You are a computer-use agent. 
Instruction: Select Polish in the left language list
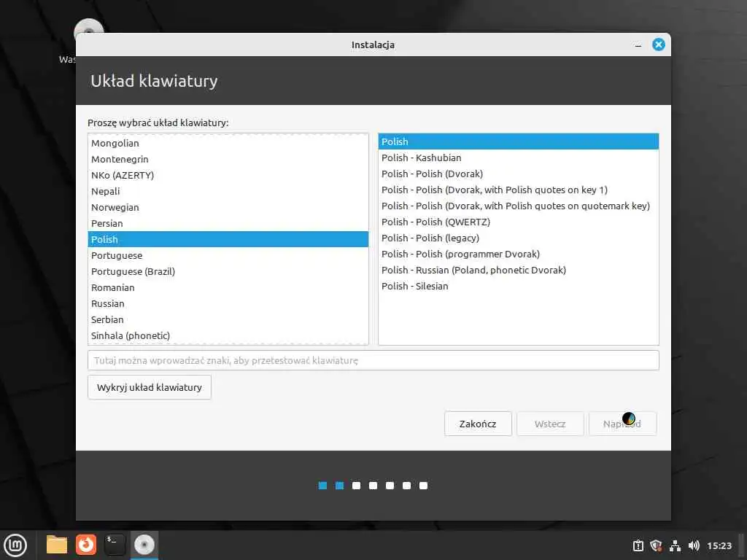point(228,239)
